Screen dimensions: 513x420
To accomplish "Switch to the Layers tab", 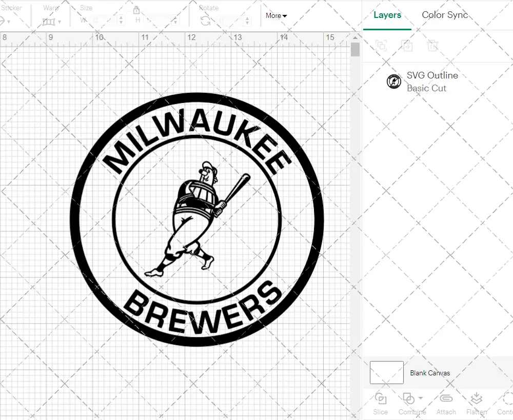I will (x=387, y=15).
